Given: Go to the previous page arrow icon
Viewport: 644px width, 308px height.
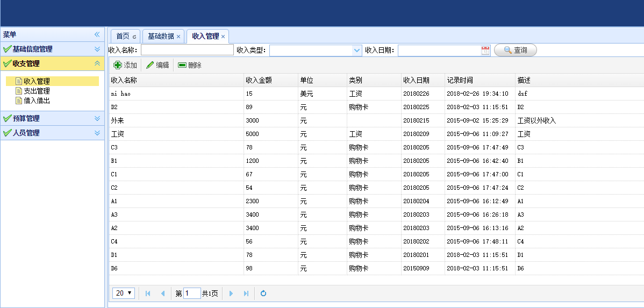Looking at the screenshot, I should click(163, 293).
